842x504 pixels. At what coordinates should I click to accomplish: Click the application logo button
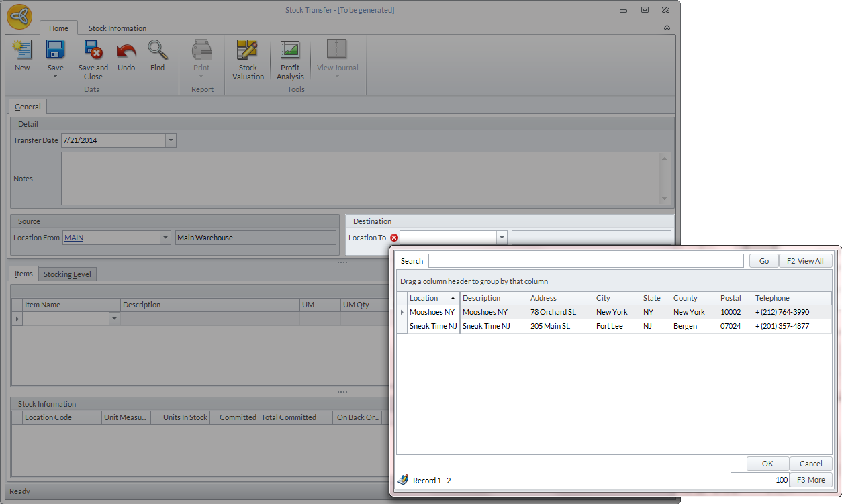[19, 17]
